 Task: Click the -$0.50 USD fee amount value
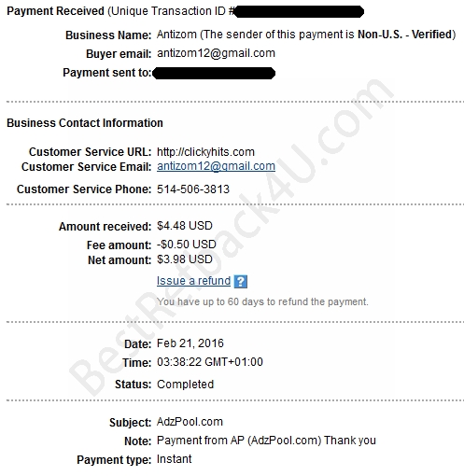(x=187, y=245)
